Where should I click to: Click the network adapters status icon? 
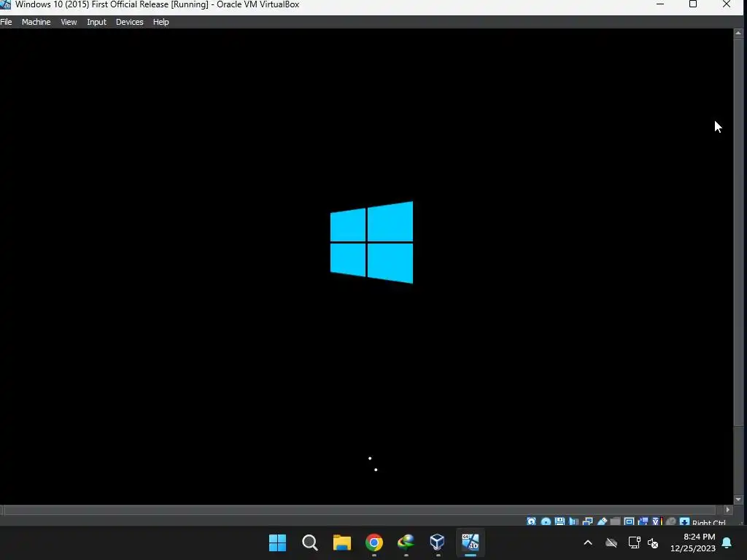pyautogui.click(x=587, y=522)
